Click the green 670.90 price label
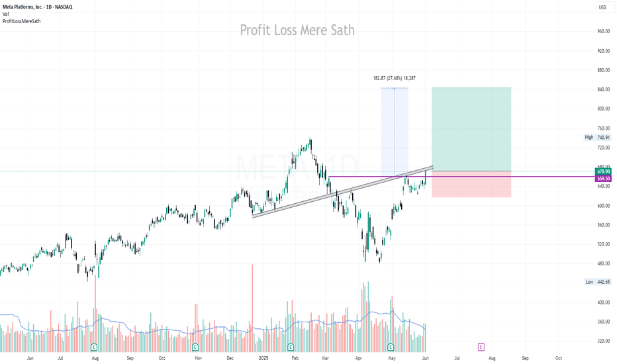617x364 pixels. (603, 171)
